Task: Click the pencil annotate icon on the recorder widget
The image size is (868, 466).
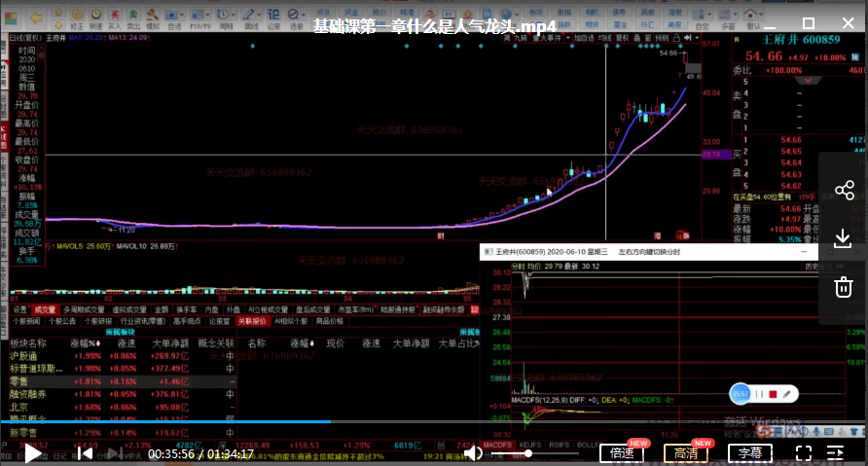Action: tap(786, 393)
